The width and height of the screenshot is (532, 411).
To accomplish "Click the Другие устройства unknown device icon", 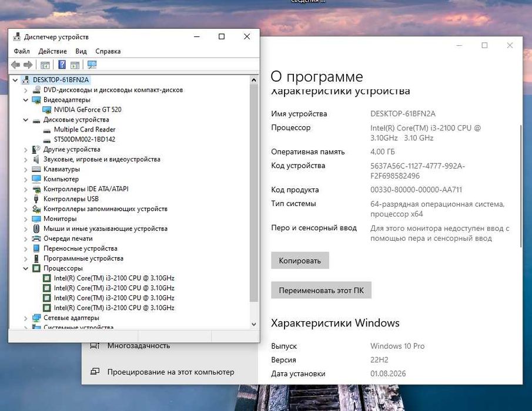I will click(36, 149).
